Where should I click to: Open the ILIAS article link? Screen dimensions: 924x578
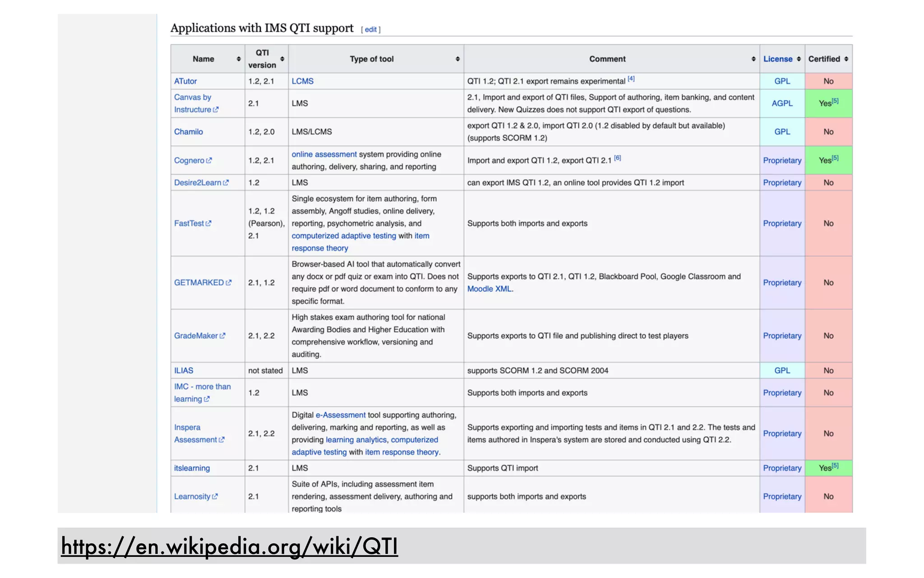coord(184,370)
